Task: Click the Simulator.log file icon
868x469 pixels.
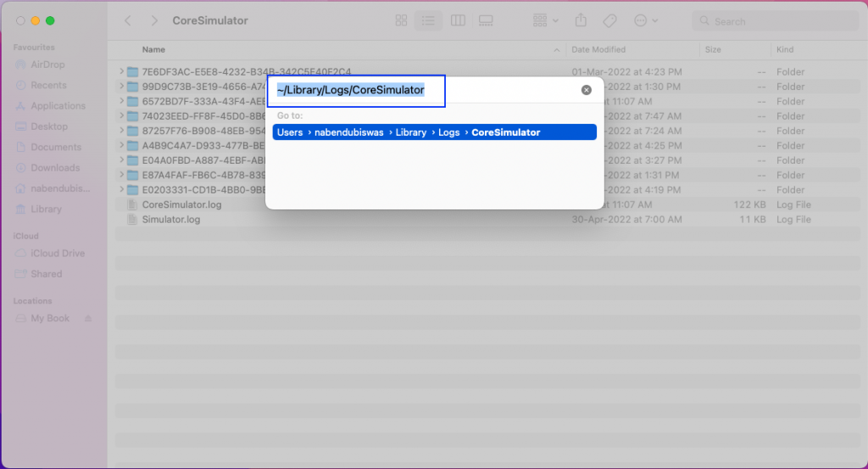Action: point(132,220)
